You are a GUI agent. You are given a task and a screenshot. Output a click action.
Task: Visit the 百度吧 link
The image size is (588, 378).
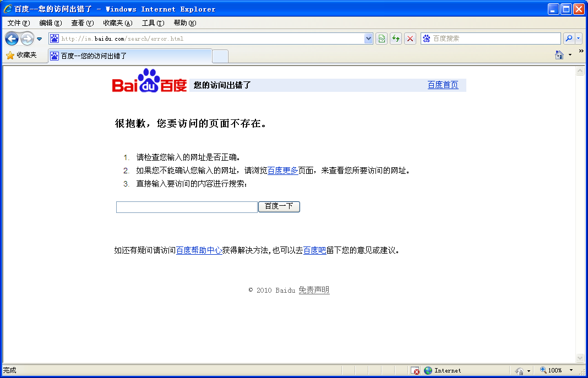[x=314, y=250]
